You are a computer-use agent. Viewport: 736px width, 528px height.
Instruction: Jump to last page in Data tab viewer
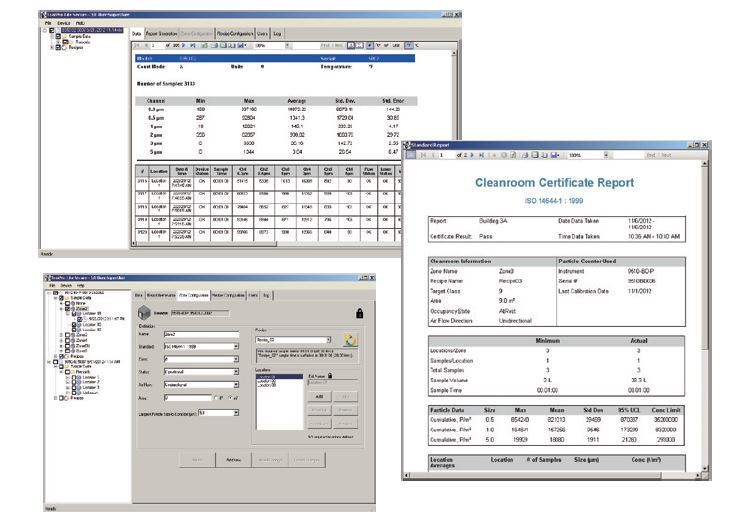click(193, 46)
